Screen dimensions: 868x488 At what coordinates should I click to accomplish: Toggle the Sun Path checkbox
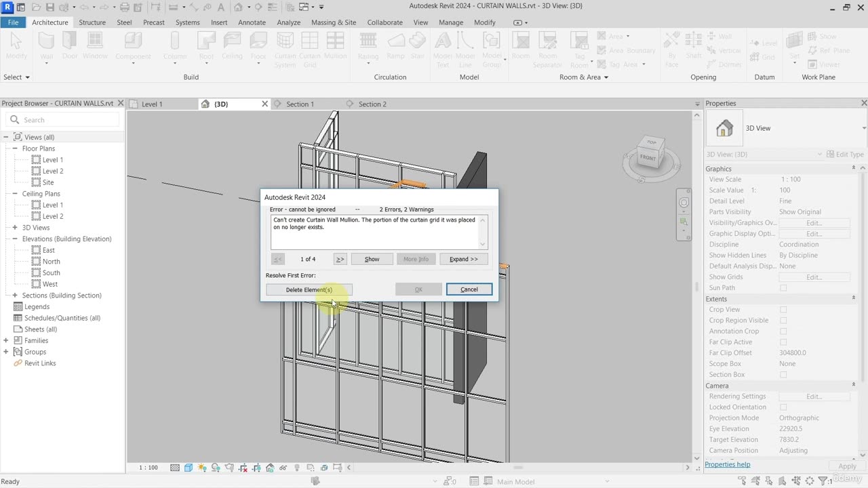click(x=783, y=288)
